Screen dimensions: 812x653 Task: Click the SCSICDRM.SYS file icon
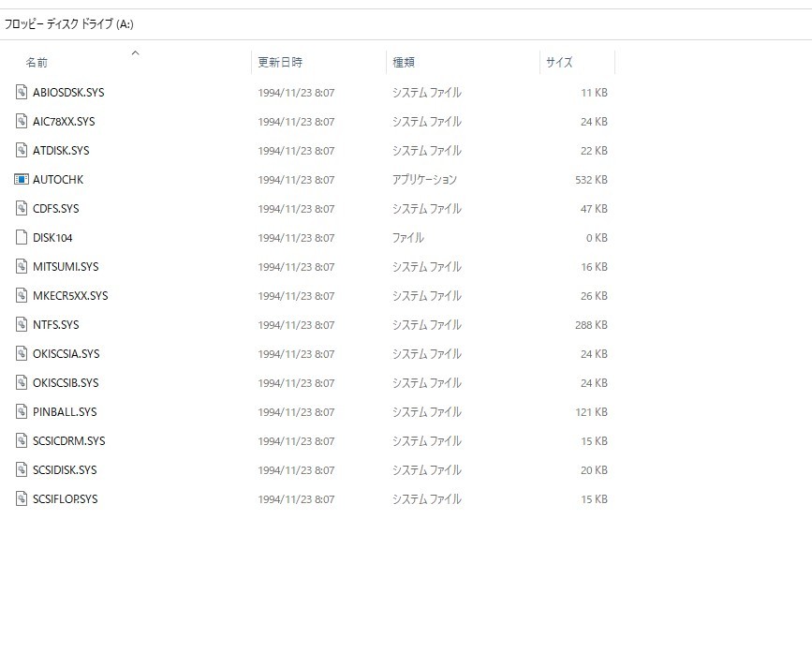22,440
